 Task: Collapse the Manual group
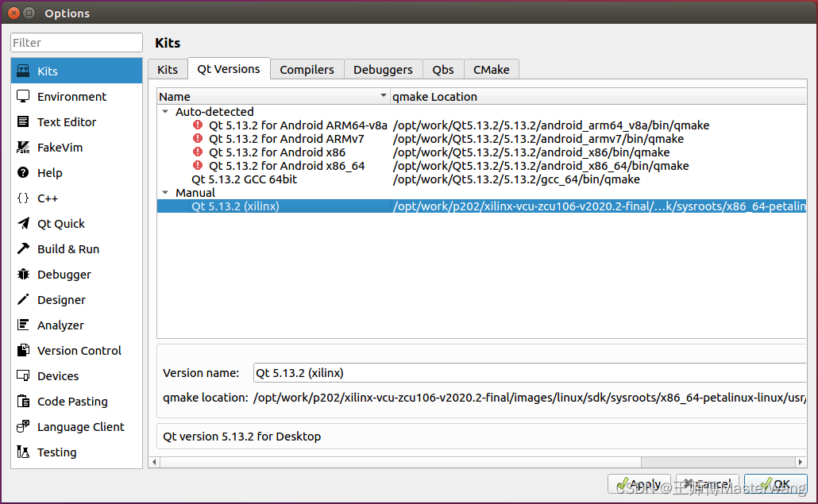[x=165, y=192]
